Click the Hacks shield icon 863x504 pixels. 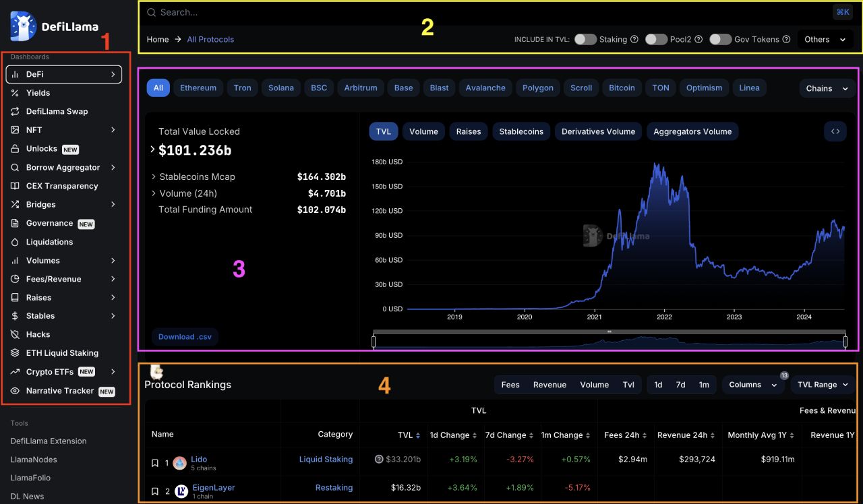pyautogui.click(x=15, y=334)
